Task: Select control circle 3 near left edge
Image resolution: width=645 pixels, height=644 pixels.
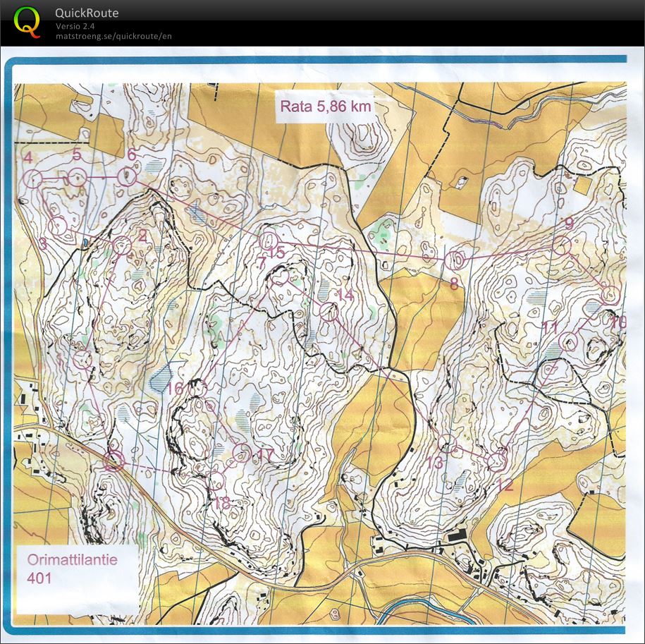Action: point(58,226)
